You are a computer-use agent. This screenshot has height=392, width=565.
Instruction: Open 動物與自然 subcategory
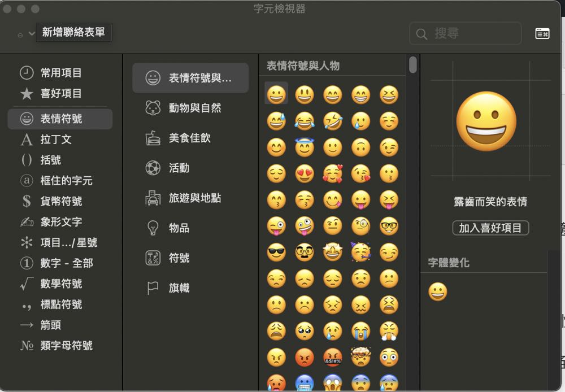[190, 108]
